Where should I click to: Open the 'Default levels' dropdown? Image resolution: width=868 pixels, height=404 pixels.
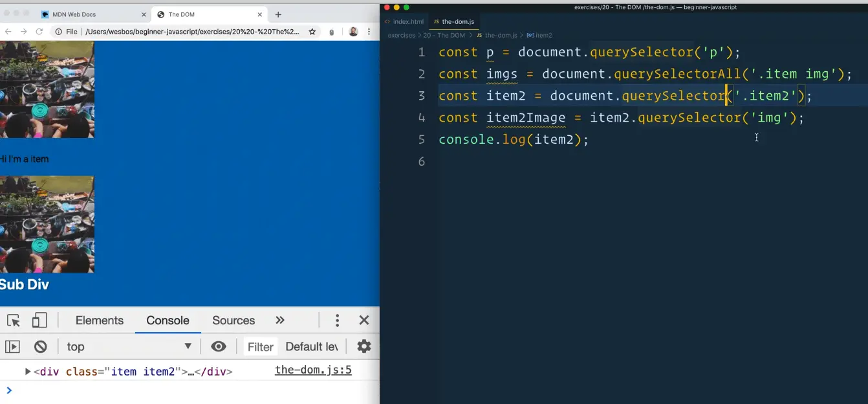(312, 346)
